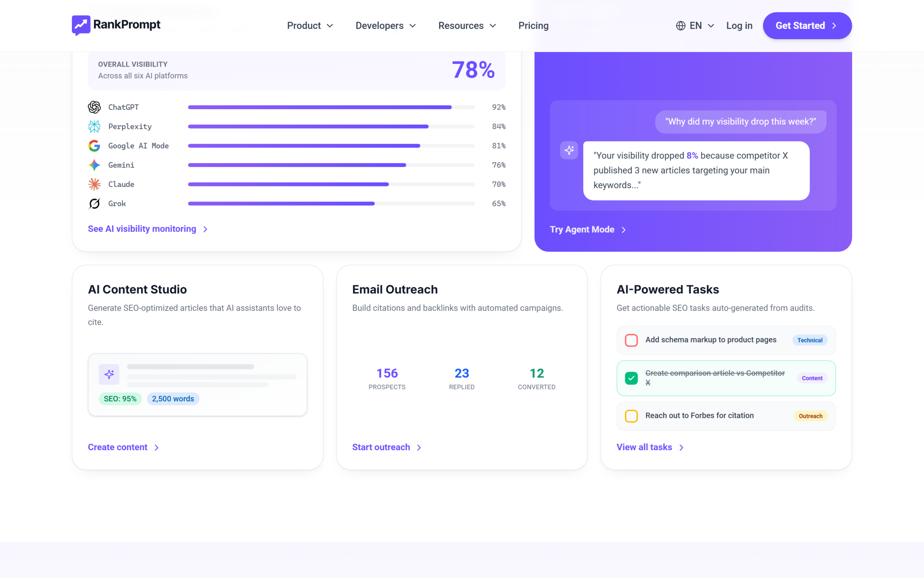Uncheck the Create comparison article task
Screen dimensions: 924x578
click(631, 378)
